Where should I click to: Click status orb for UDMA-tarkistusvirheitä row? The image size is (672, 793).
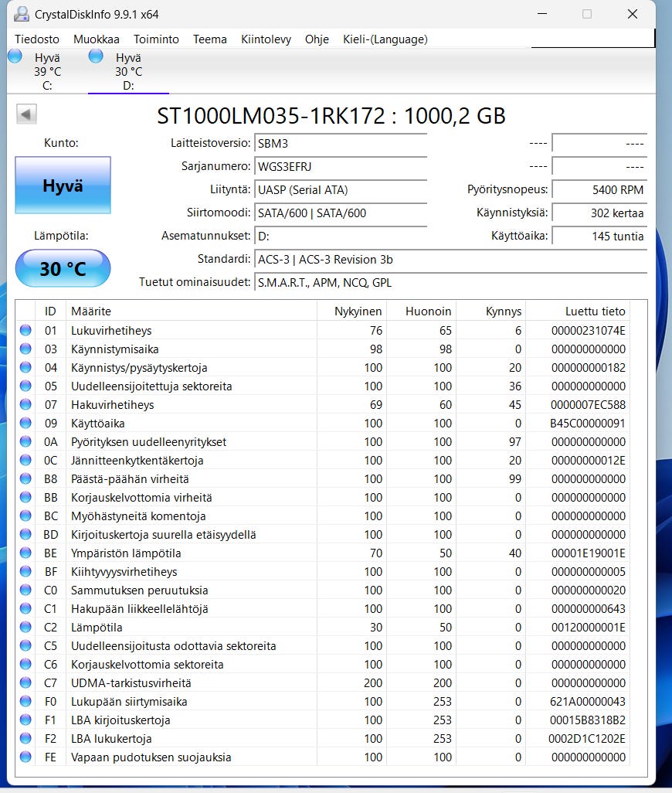pyautogui.click(x=25, y=682)
